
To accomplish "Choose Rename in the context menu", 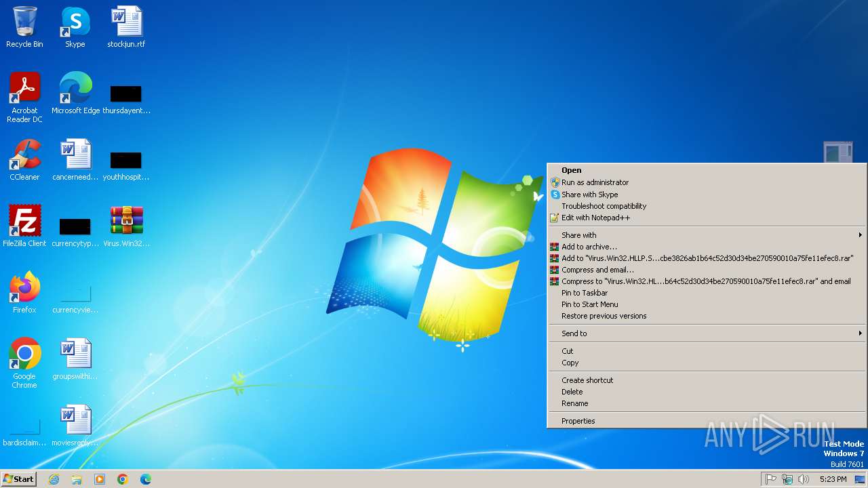I will click(x=707, y=403).
